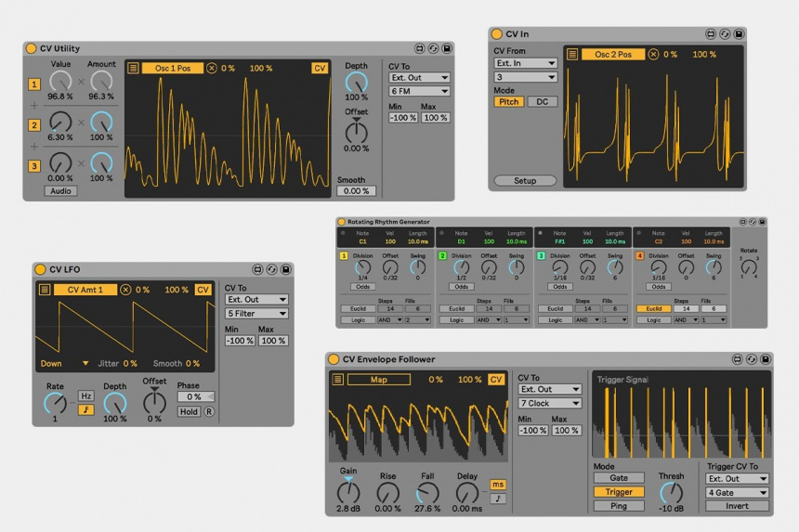Open channel 3 dropdown in CV In
799x532 pixels.
click(525, 77)
